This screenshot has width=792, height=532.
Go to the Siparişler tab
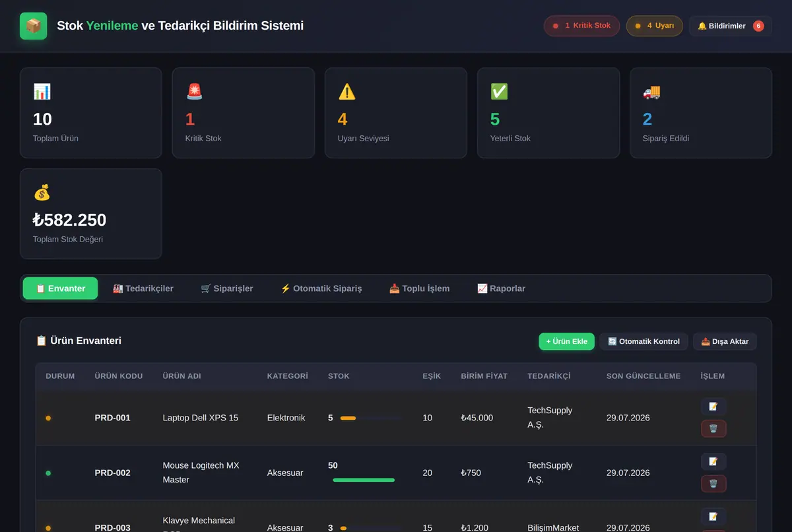coord(227,288)
